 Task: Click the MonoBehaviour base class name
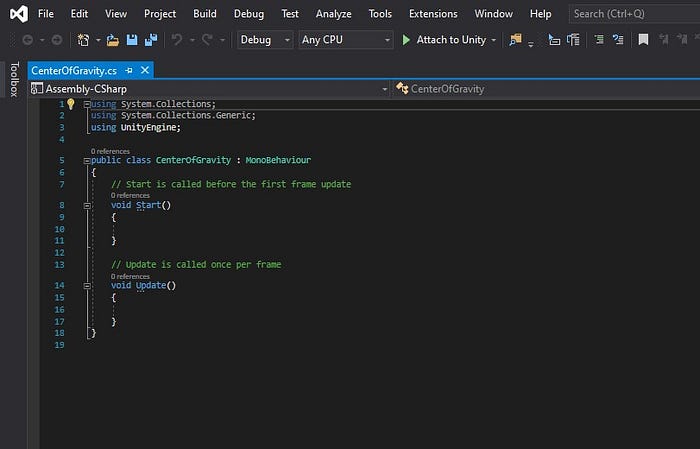278,160
